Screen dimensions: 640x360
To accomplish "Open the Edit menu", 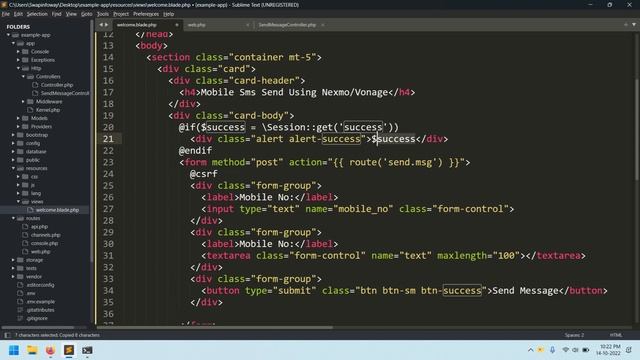I will [x=18, y=14].
